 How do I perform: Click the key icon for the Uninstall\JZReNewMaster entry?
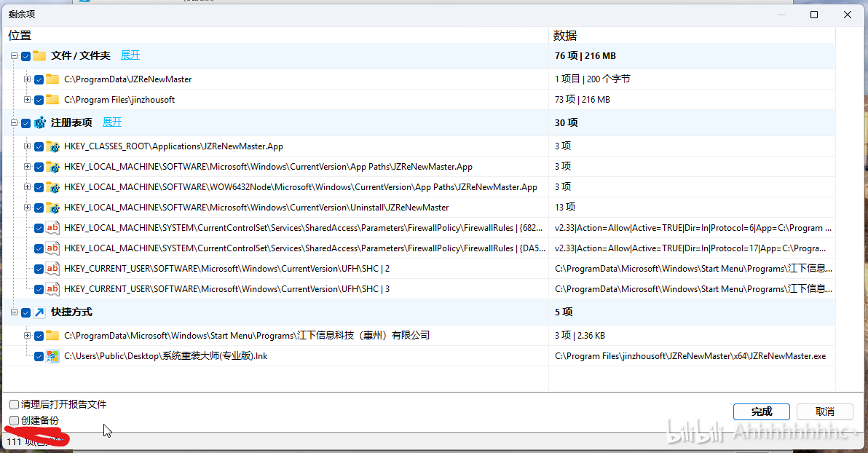point(52,208)
